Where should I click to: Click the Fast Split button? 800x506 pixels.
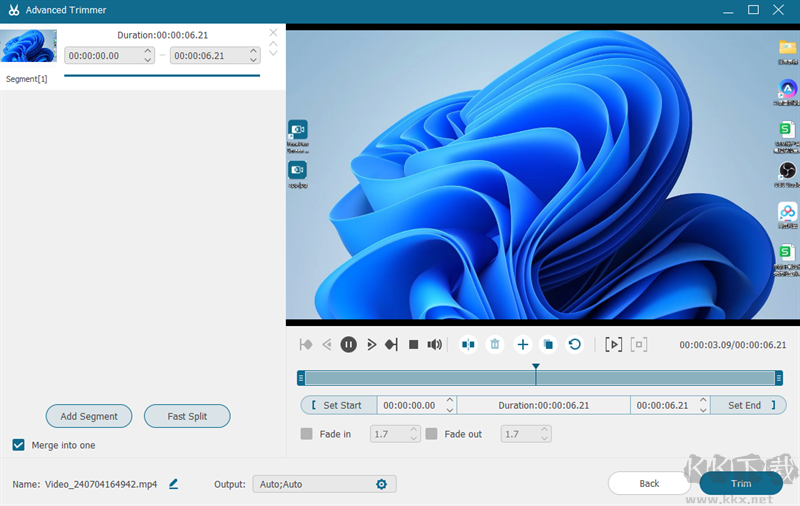pyautogui.click(x=187, y=416)
